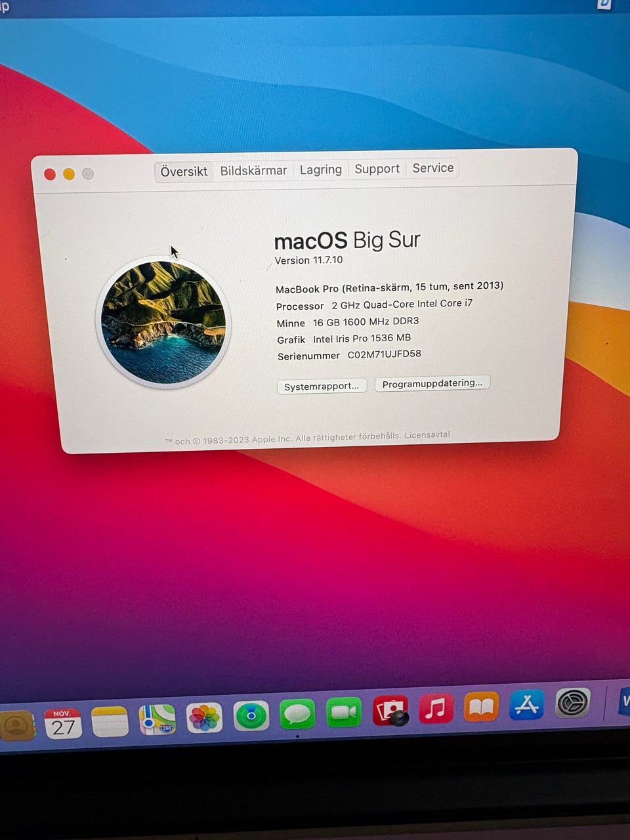Open the Photos app in the Dock
Viewport: 630px width, 840px height.
pyautogui.click(x=205, y=718)
